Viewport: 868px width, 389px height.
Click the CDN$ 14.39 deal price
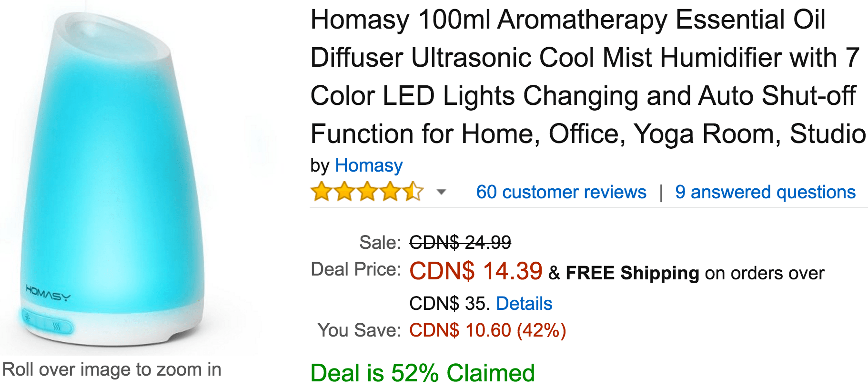476,271
